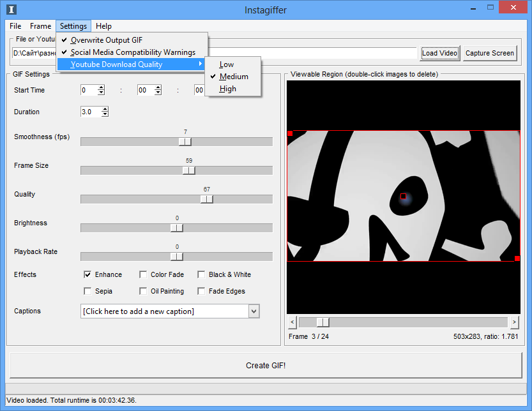Image resolution: width=532 pixels, height=411 pixels.
Task: Click the top-left red crop handle
Action: (x=290, y=133)
